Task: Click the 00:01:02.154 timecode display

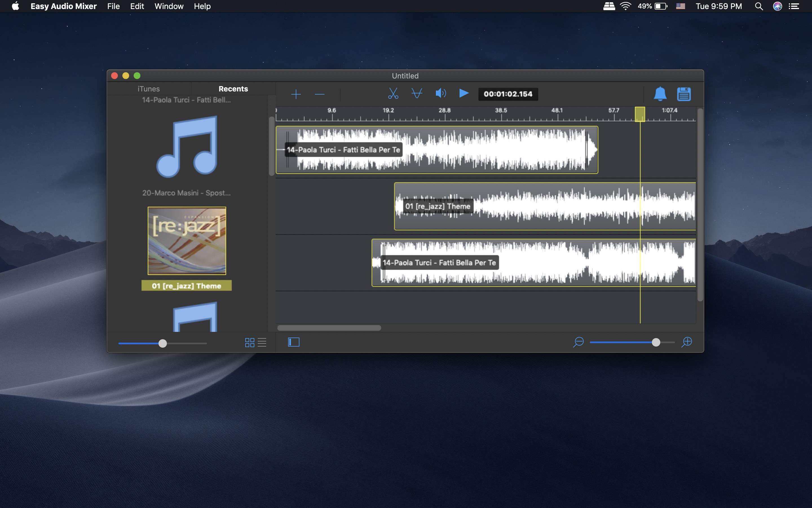Action: (x=508, y=94)
